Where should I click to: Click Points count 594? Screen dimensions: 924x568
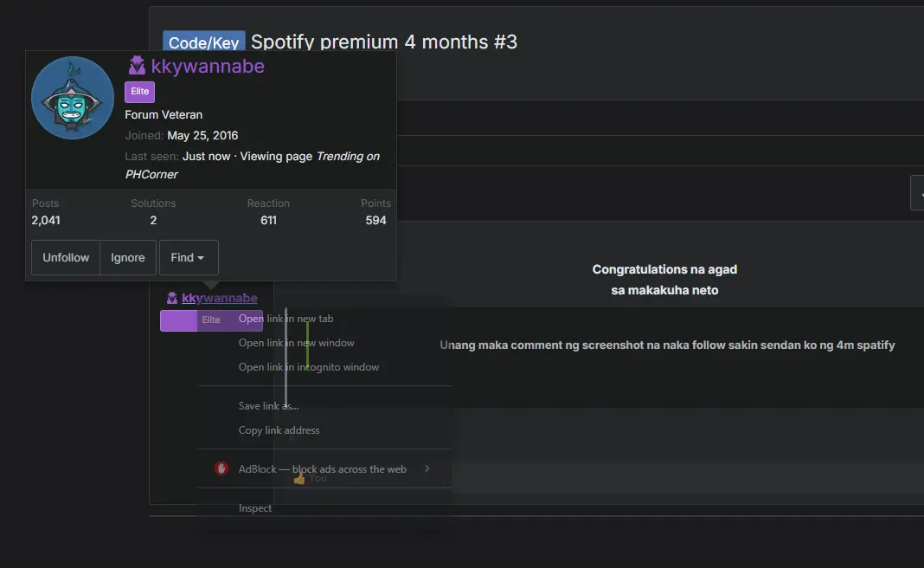376,220
